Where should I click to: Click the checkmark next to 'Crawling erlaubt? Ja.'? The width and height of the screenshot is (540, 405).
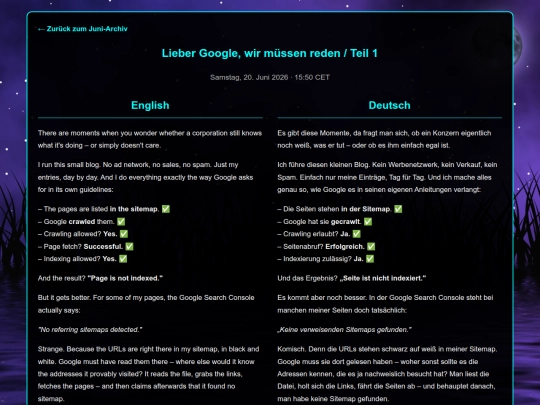(x=356, y=234)
